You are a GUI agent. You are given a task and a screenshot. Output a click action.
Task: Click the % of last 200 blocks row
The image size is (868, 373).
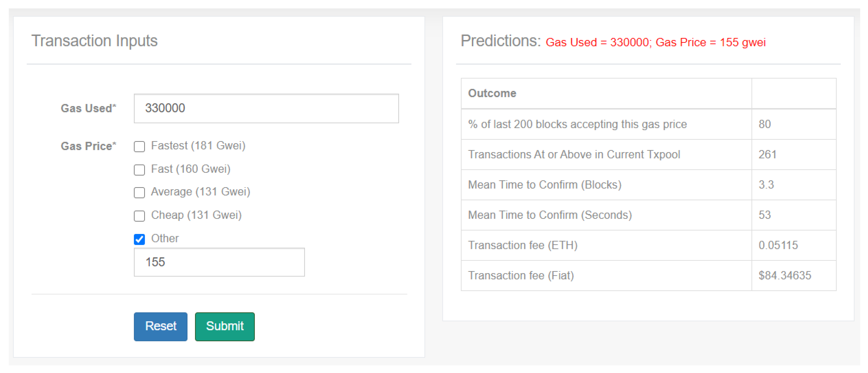coord(577,124)
